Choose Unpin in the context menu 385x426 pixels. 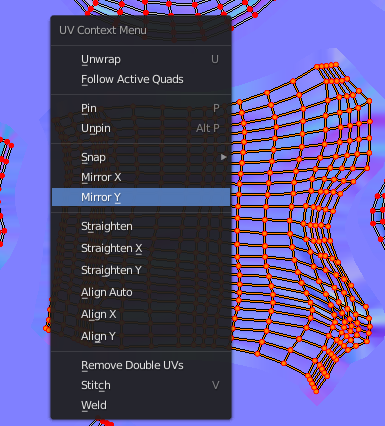click(x=141, y=128)
